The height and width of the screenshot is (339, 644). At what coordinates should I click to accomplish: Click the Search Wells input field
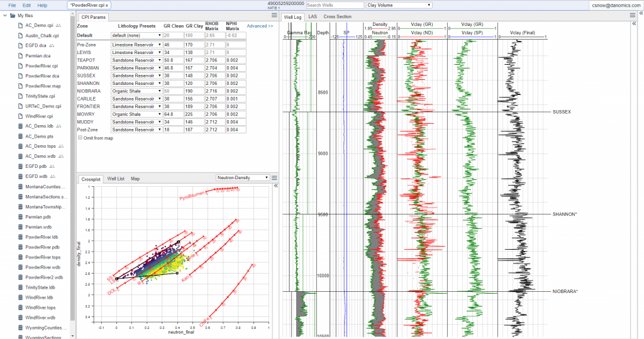pos(335,5)
